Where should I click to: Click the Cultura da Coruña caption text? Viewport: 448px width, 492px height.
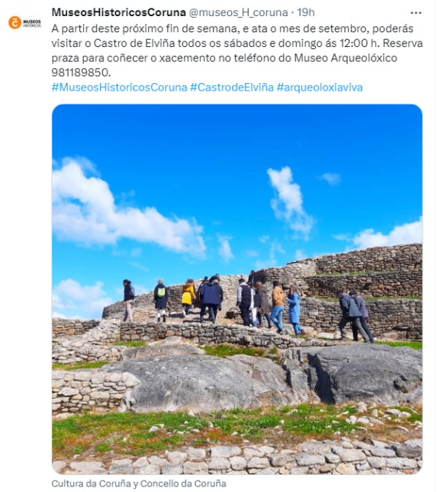pyautogui.click(x=138, y=484)
